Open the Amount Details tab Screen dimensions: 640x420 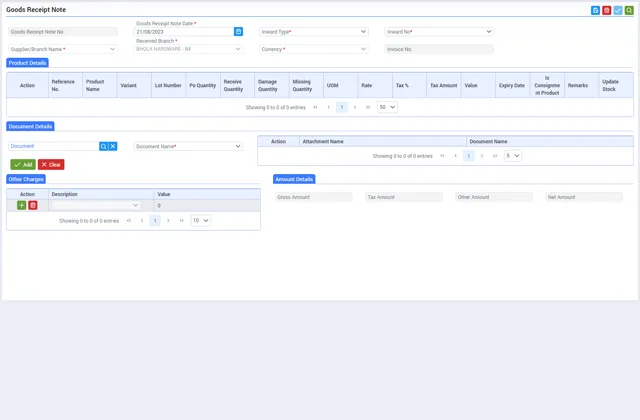click(x=294, y=179)
